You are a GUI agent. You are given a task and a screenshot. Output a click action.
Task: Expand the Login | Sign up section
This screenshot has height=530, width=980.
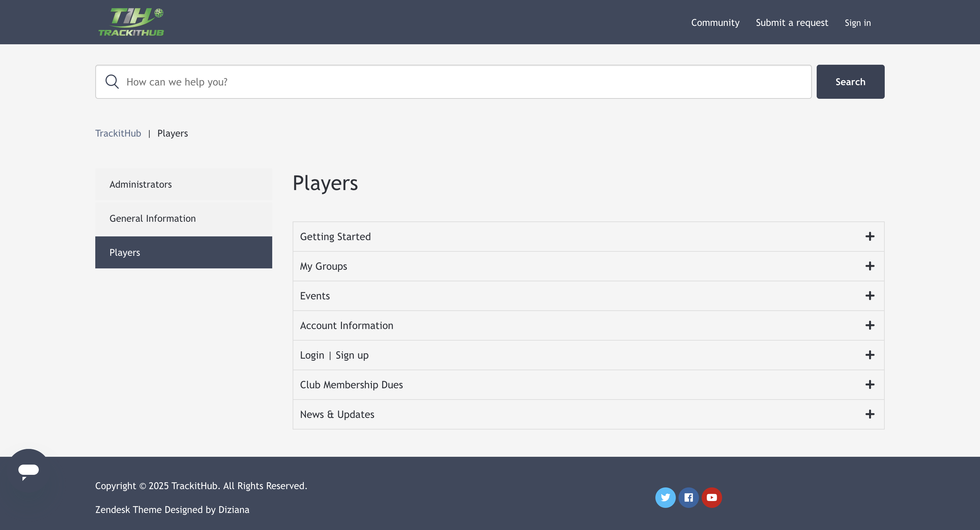click(588, 355)
